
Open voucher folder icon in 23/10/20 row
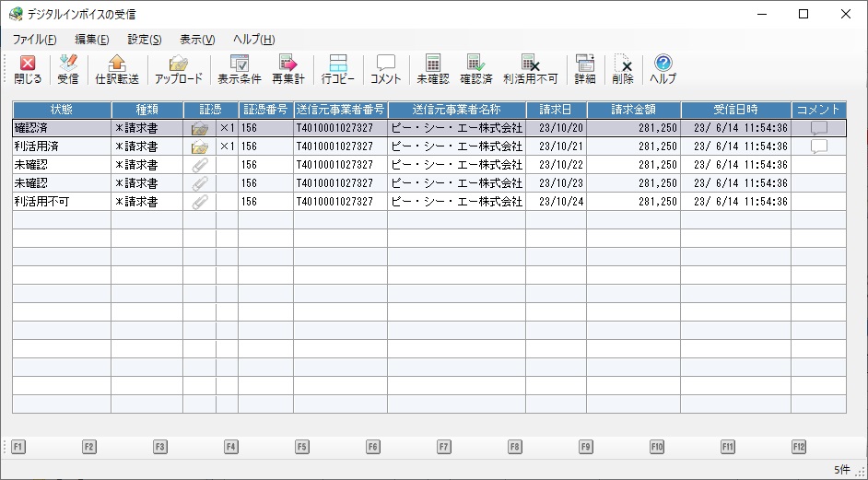[199, 128]
